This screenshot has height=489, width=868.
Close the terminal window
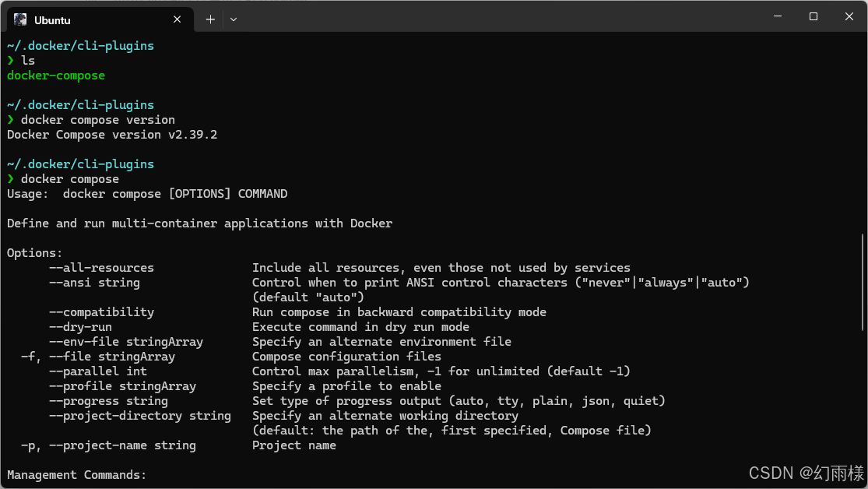[x=849, y=16]
